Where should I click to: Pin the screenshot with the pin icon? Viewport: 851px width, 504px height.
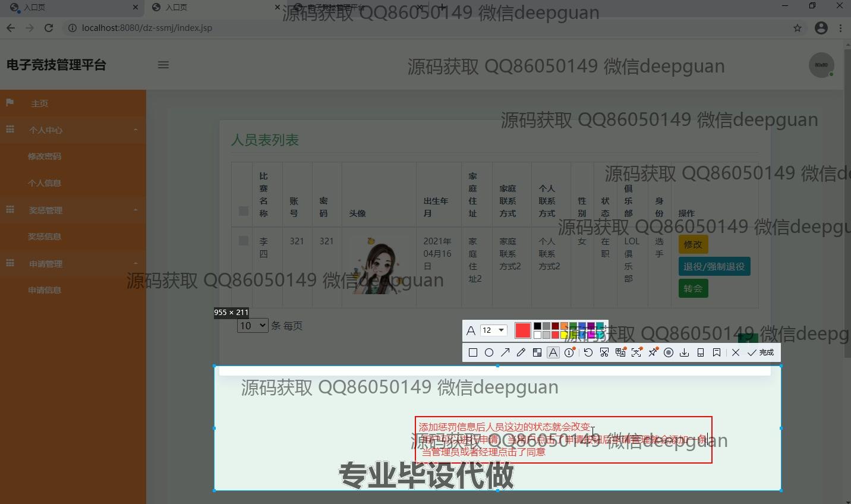click(653, 352)
